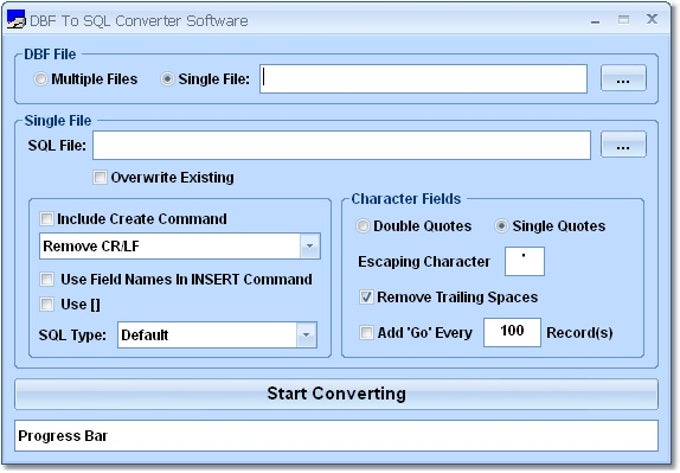
Task: Choose Double Quotes for character fields
Action: (x=363, y=226)
